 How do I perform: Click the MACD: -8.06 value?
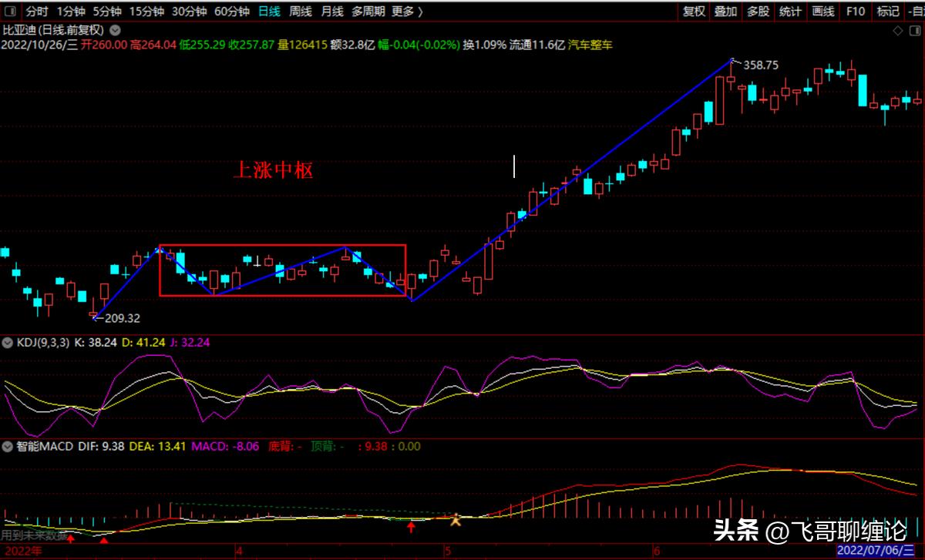pos(225,446)
